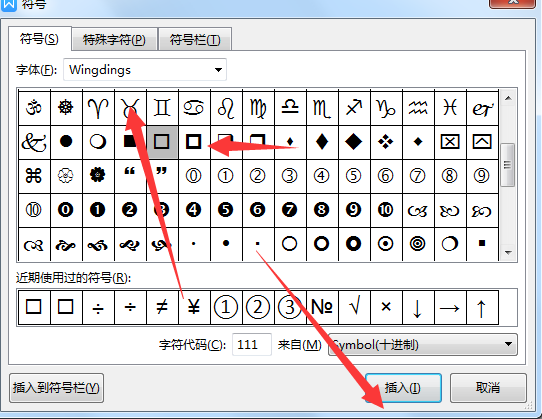Open the Wingdings font dropdown
The height and width of the screenshot is (419, 542).
[x=145, y=70]
